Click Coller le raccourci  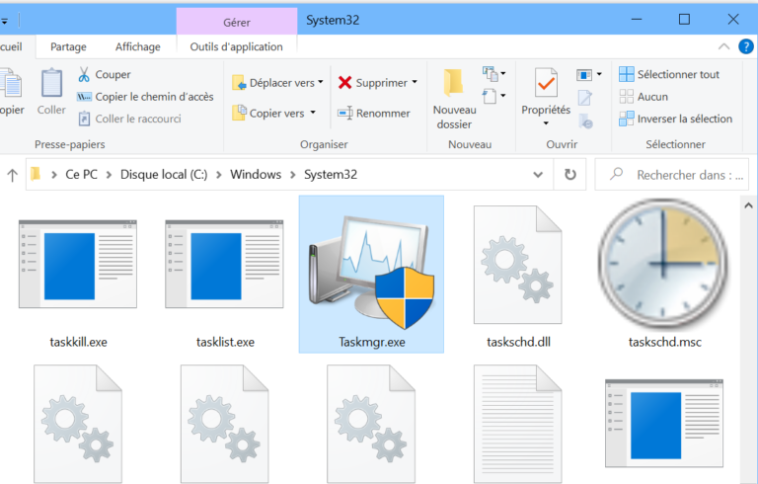(130, 119)
